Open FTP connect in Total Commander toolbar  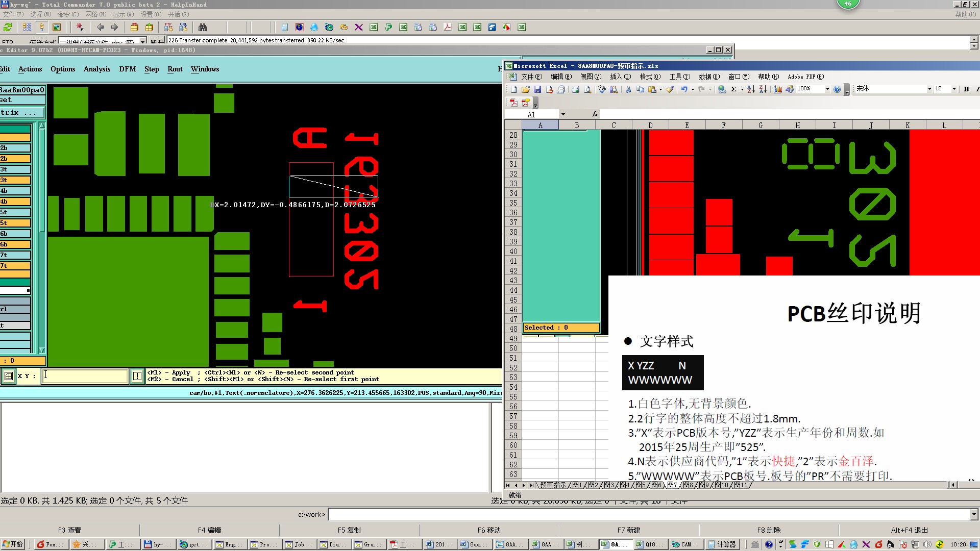coord(168,27)
